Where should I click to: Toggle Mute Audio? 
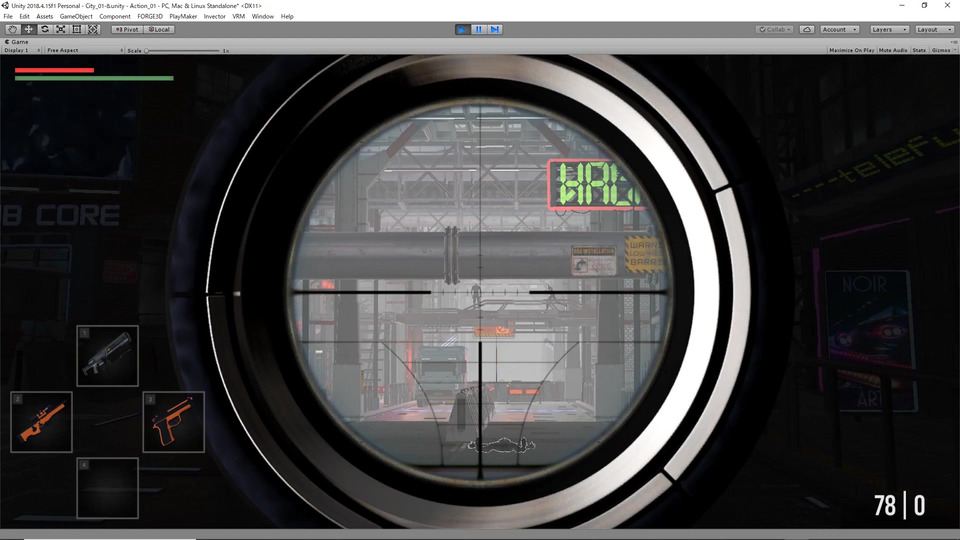pyautogui.click(x=893, y=50)
